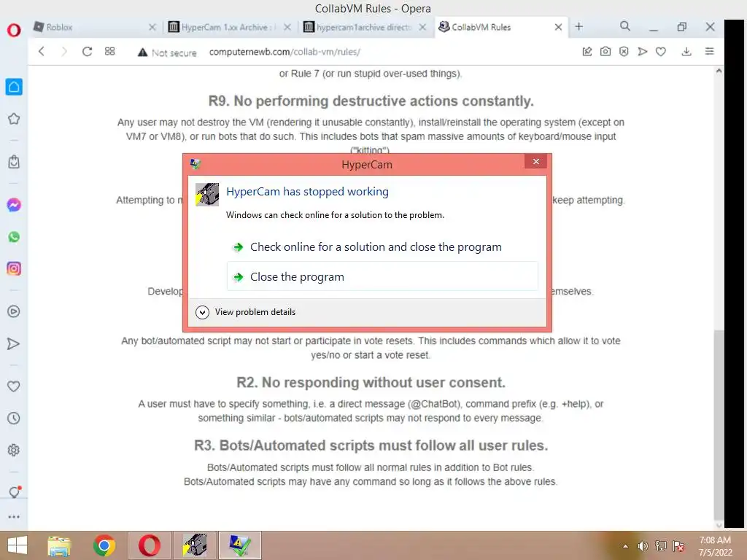Open Messenger in the Opera sidebar
The height and width of the screenshot is (560, 747).
[14, 205]
